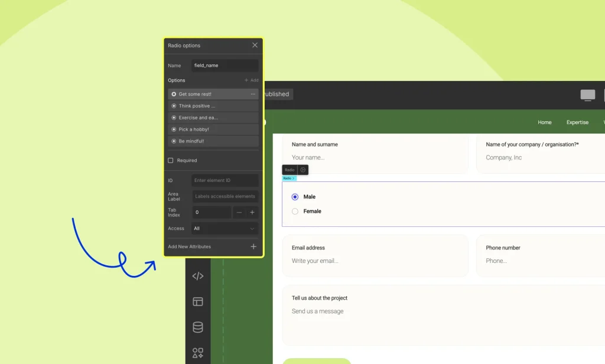This screenshot has height=364, width=605.
Task: Select the Male radio button
Action: [295, 197]
